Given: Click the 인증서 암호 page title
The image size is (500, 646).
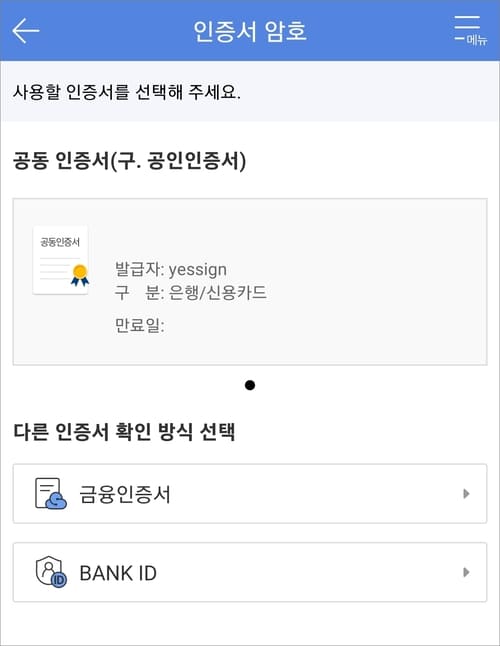Looking at the screenshot, I should click(250, 31).
